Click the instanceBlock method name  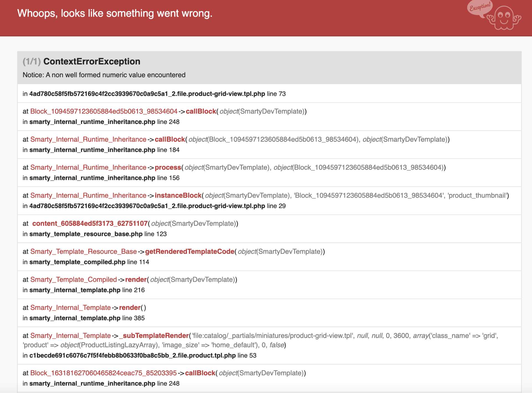[178, 195]
